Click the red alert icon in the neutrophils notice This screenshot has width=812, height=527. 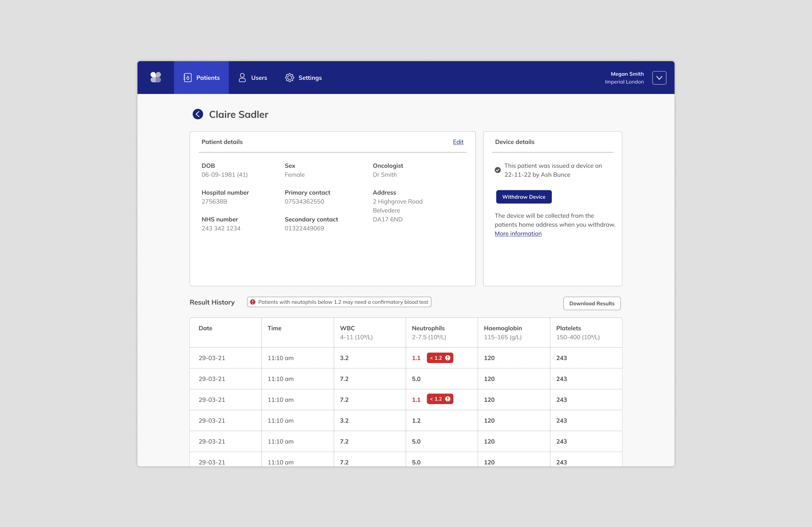point(253,302)
